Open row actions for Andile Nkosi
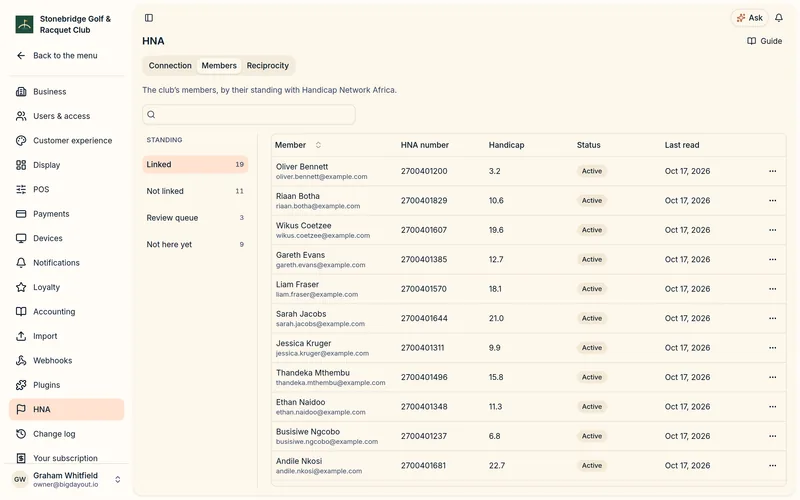This screenshot has height=500, width=800. [x=772, y=466]
